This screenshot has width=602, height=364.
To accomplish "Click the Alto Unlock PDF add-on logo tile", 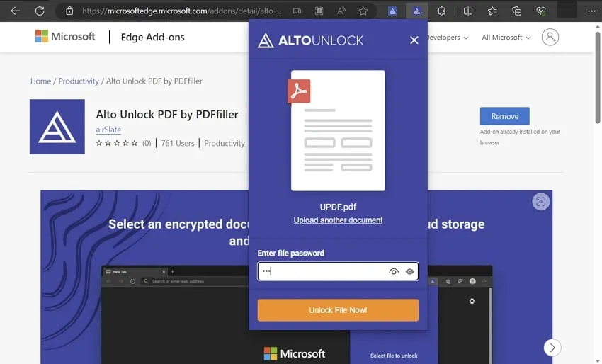I will tap(57, 127).
